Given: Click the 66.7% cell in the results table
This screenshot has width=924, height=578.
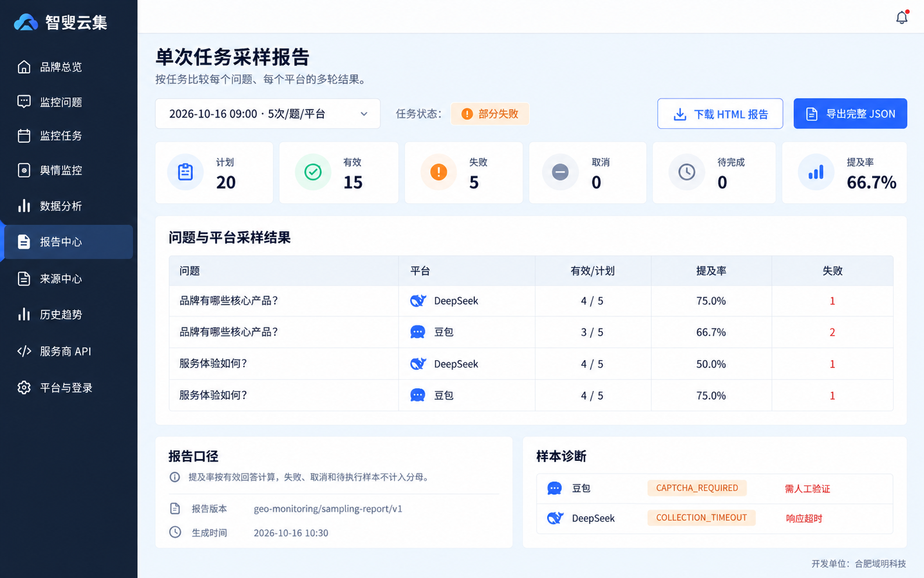Looking at the screenshot, I should coord(711,332).
